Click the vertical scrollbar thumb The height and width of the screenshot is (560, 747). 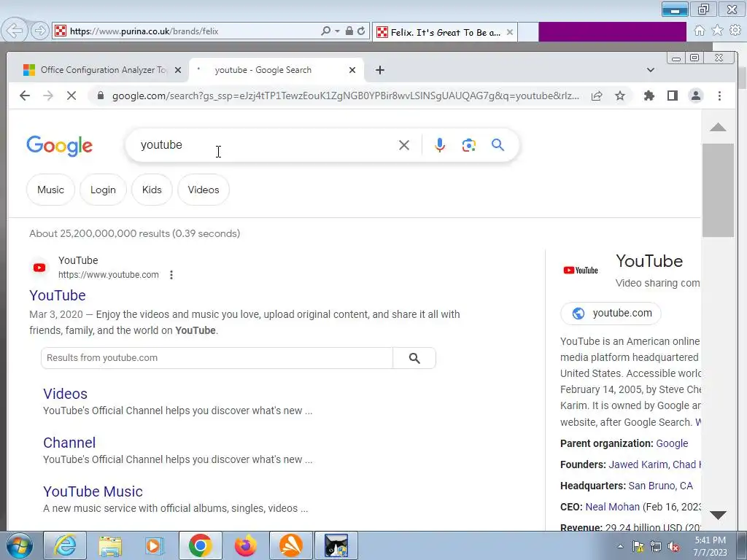tap(718, 190)
